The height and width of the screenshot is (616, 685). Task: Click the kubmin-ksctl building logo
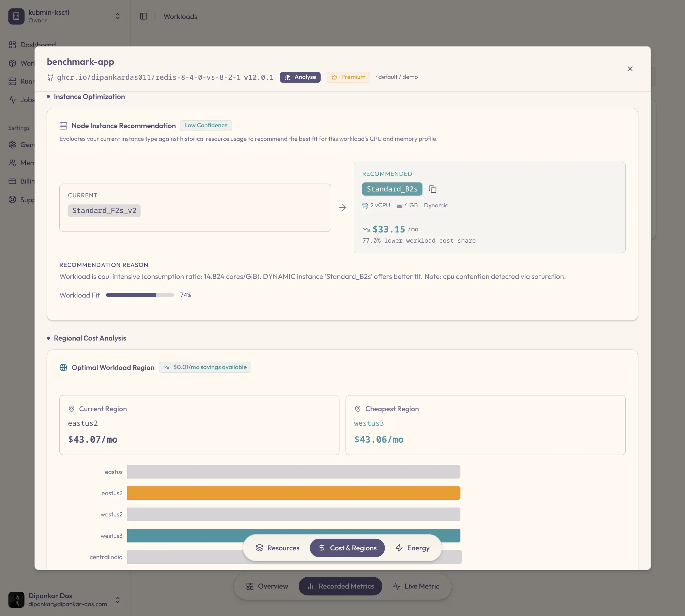(x=16, y=16)
